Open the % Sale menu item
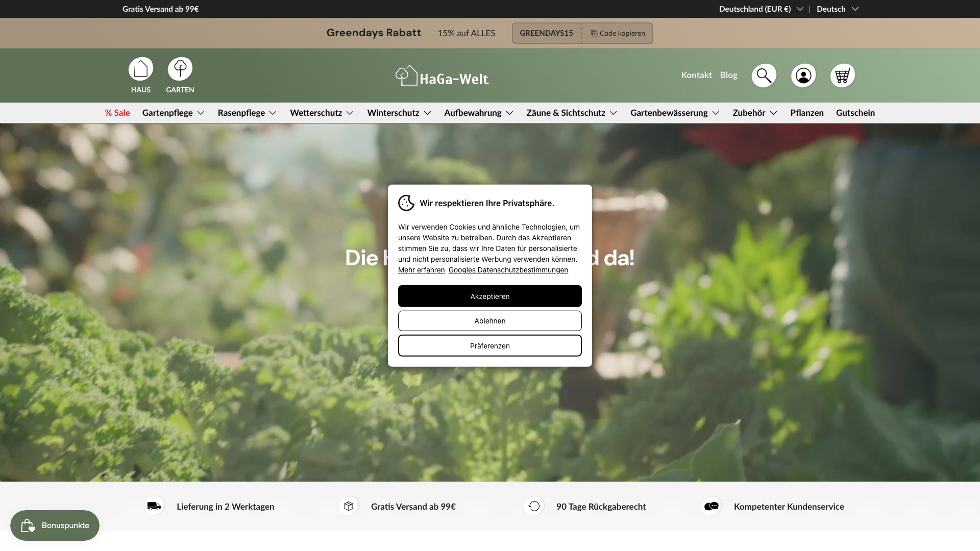 point(117,113)
